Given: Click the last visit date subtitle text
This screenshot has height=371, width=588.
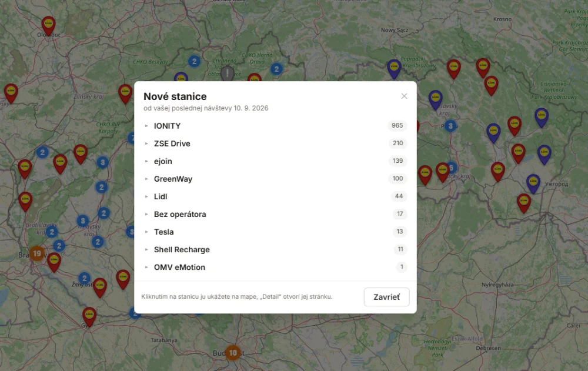Looking at the screenshot, I should pos(206,108).
